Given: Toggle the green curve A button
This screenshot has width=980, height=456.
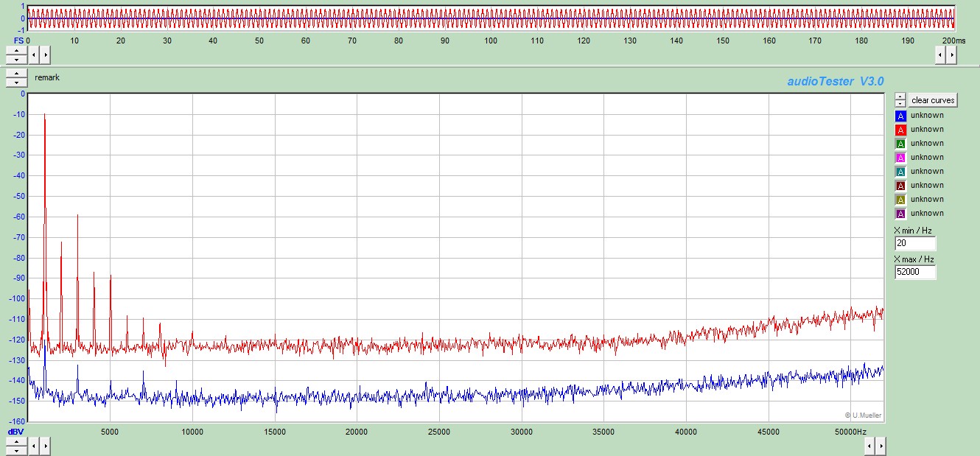Looking at the screenshot, I should coord(900,144).
